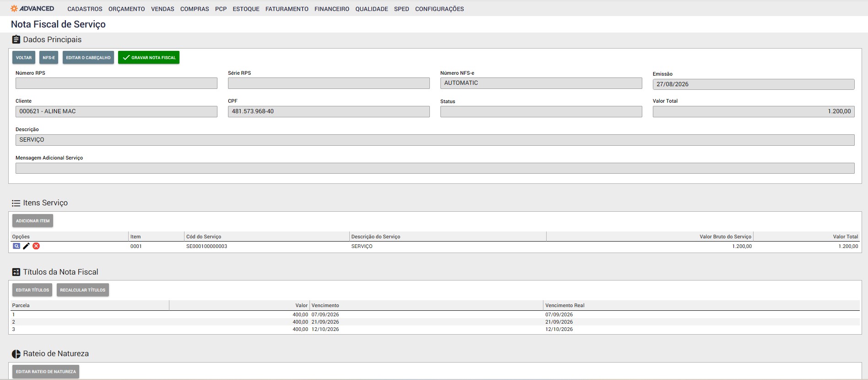Click Vencimento date 21/09/2026 of parcela 2
868x380 pixels.
click(325, 322)
